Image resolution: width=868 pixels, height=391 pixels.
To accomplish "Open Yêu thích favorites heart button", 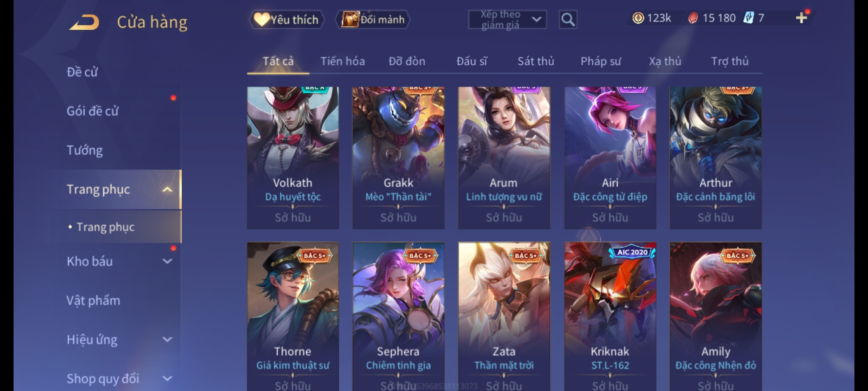I will click(286, 20).
